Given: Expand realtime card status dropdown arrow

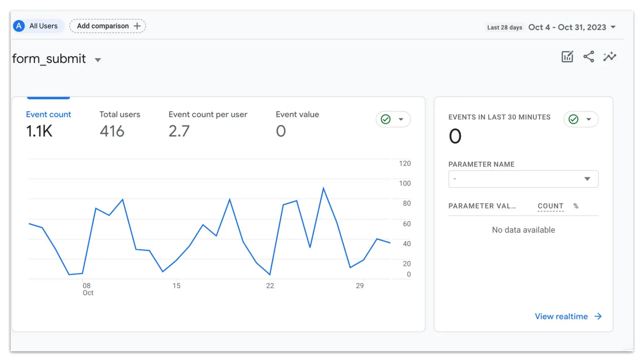Looking at the screenshot, I should tap(589, 119).
